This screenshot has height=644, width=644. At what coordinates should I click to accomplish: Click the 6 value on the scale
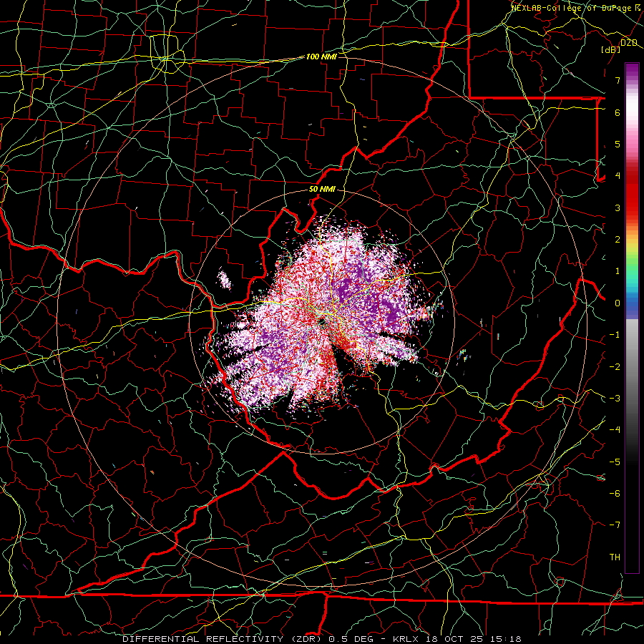point(618,112)
